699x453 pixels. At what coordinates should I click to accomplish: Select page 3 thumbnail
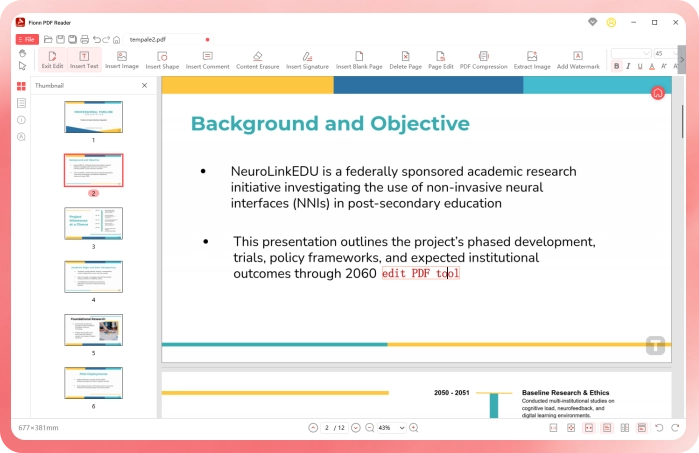click(x=93, y=223)
